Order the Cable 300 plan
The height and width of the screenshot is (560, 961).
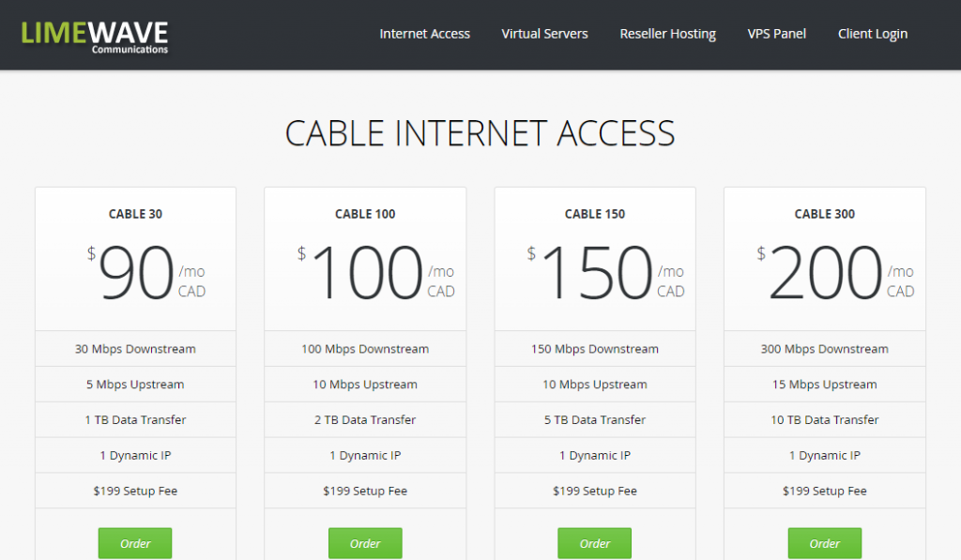point(824,543)
